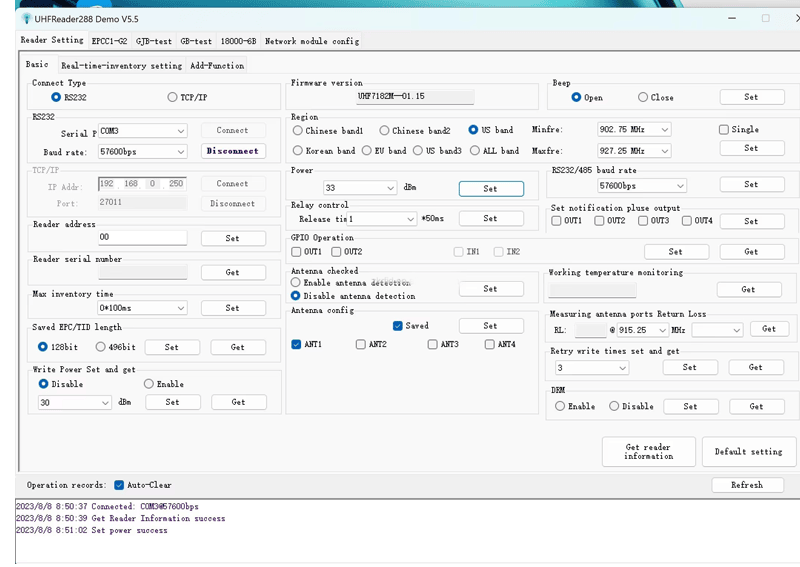Click the Default setting button
Image resolution: width=800 pixels, height=567 pixels.
pyautogui.click(x=748, y=452)
